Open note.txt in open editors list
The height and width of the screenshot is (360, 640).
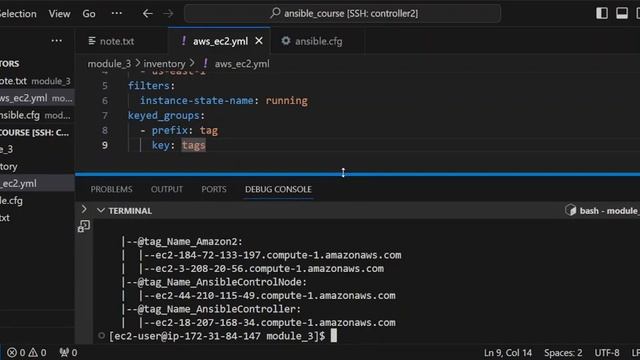pyautogui.click(x=37, y=81)
